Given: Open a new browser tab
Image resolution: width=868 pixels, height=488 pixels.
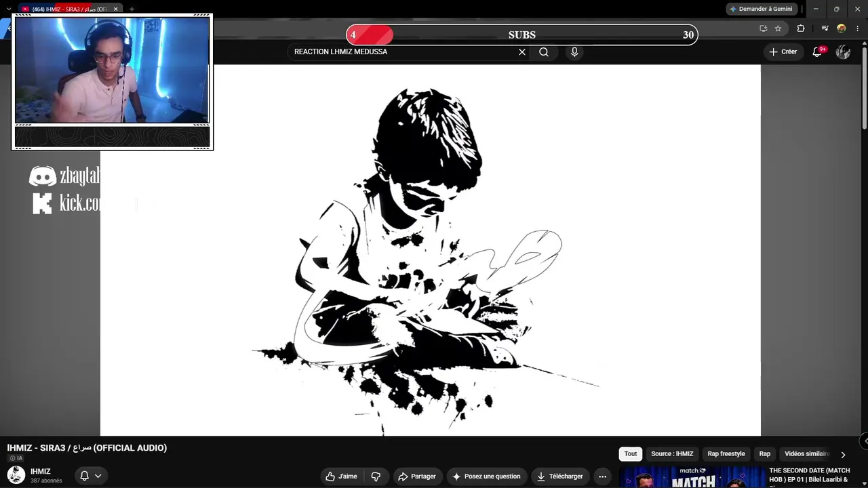Looking at the screenshot, I should click(x=132, y=9).
